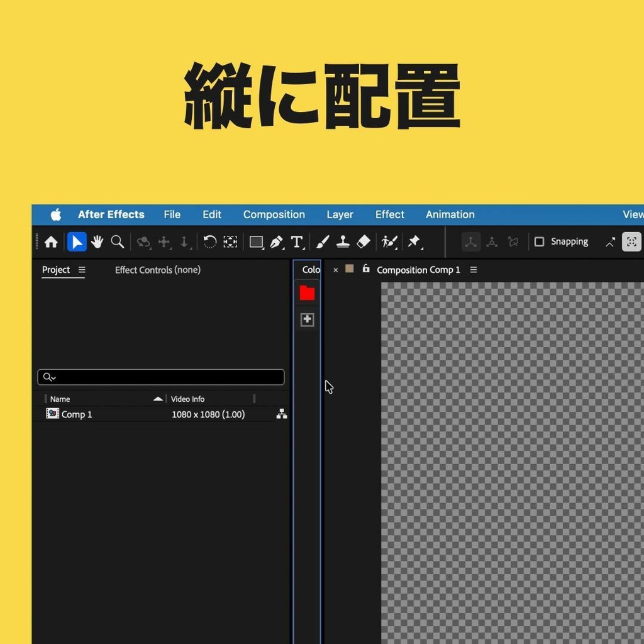This screenshot has width=644, height=644.
Task: Open the After Effects Home screen
Action: click(50, 241)
